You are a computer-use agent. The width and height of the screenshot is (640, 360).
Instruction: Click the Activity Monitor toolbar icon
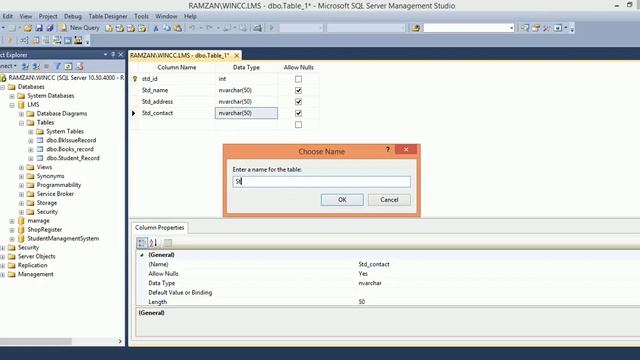[257, 28]
